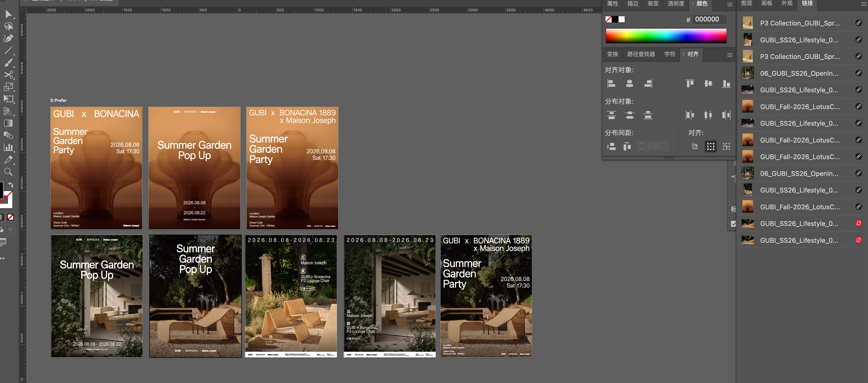
Task: Set color to None in toolbar
Action: (x=11, y=217)
